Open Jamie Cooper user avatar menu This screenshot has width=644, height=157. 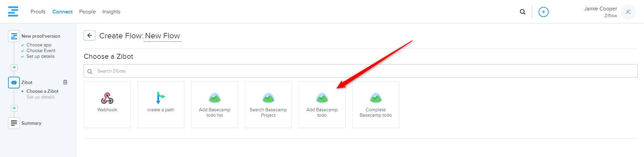click(x=628, y=12)
